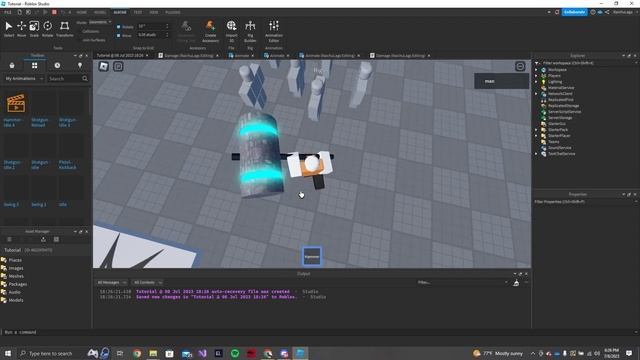Expand the StarterPack tree node
The image size is (640, 360).
[536, 129]
